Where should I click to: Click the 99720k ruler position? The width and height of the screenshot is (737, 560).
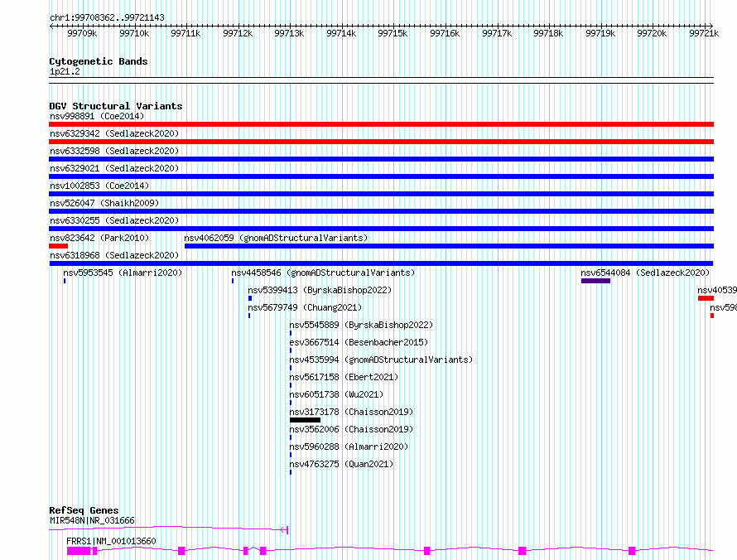[652, 33]
